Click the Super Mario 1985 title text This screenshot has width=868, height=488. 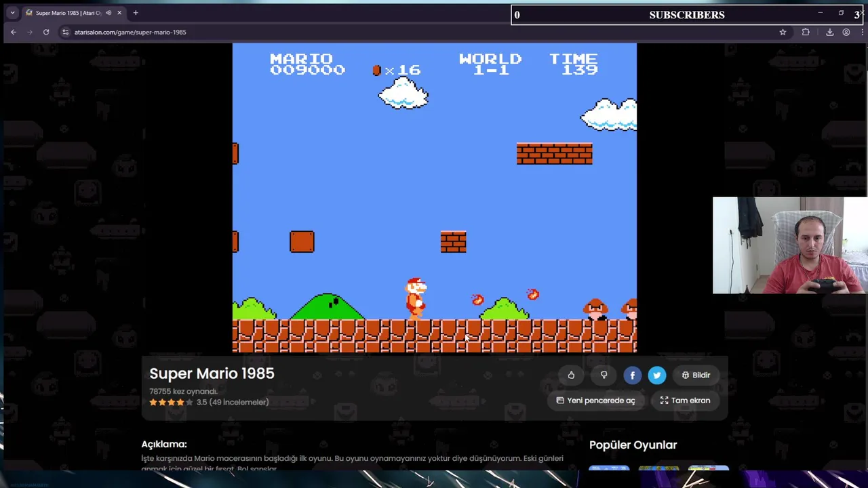tap(212, 373)
